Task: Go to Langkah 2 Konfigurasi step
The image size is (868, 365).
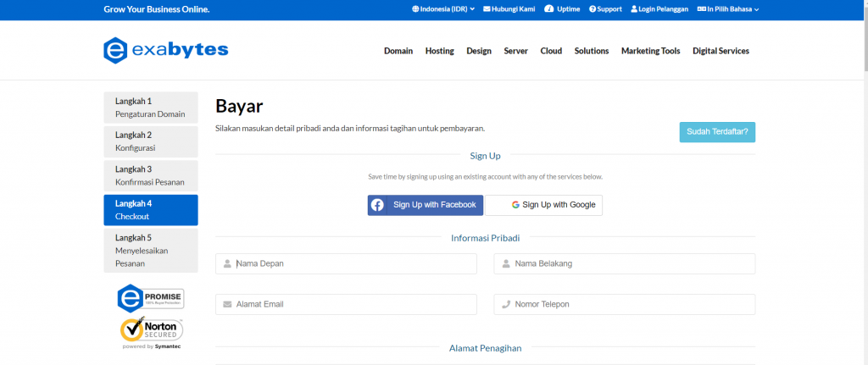Action: (x=151, y=141)
